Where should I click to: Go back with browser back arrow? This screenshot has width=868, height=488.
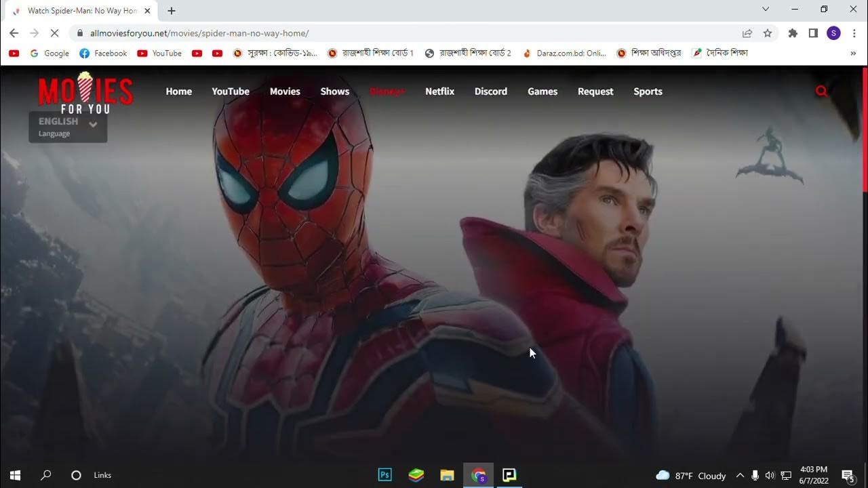pos(14,33)
